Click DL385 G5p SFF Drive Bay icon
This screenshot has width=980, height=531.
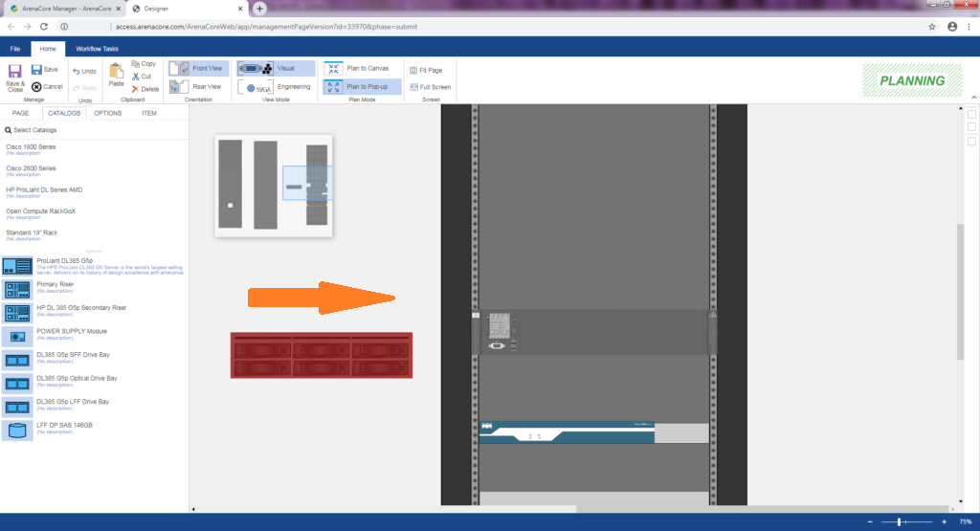pos(17,361)
